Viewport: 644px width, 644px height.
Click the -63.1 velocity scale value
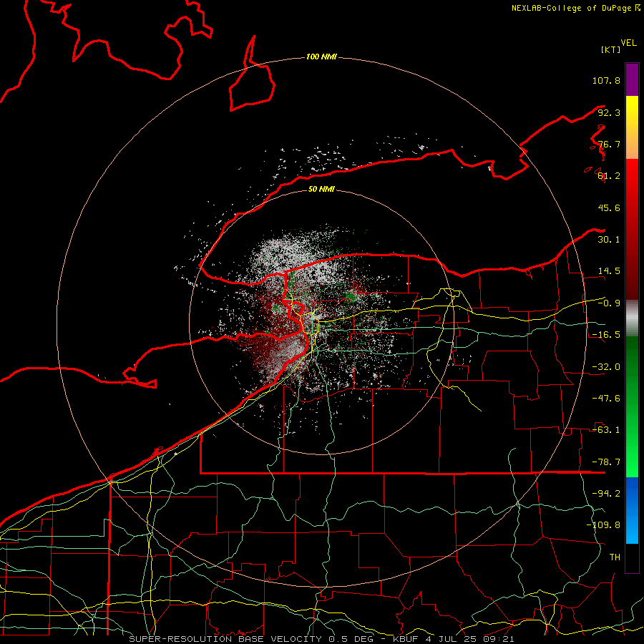(606, 430)
